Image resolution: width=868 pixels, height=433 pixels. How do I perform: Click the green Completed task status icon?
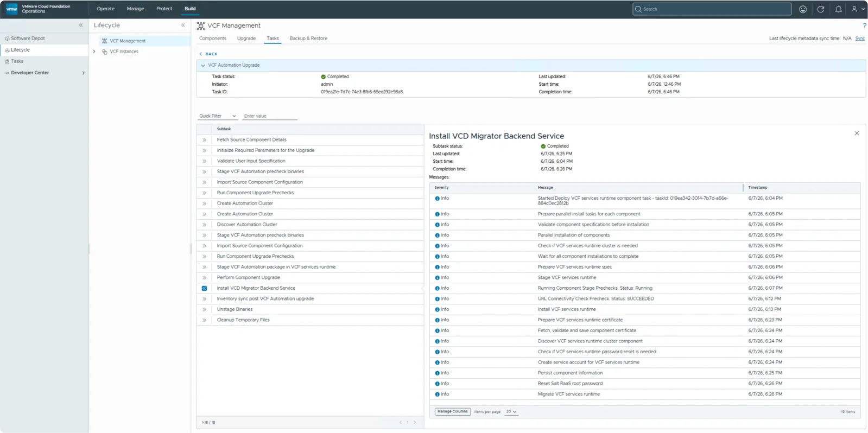pyautogui.click(x=323, y=77)
